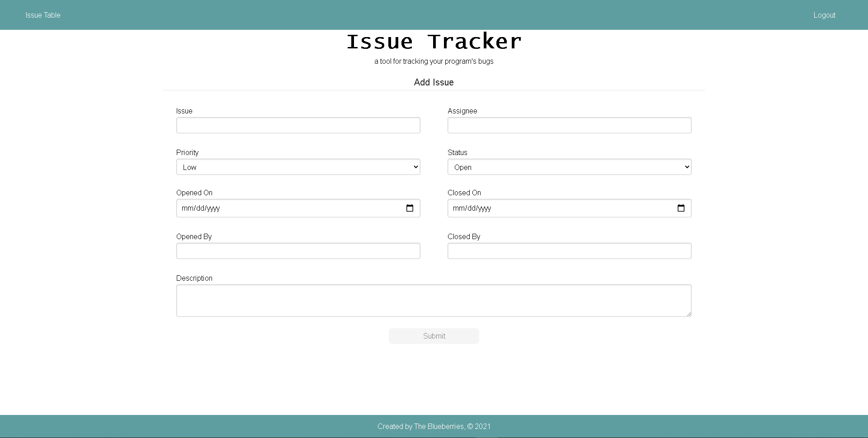The height and width of the screenshot is (438, 868).
Task: Click the Description field label
Action: coord(194,278)
